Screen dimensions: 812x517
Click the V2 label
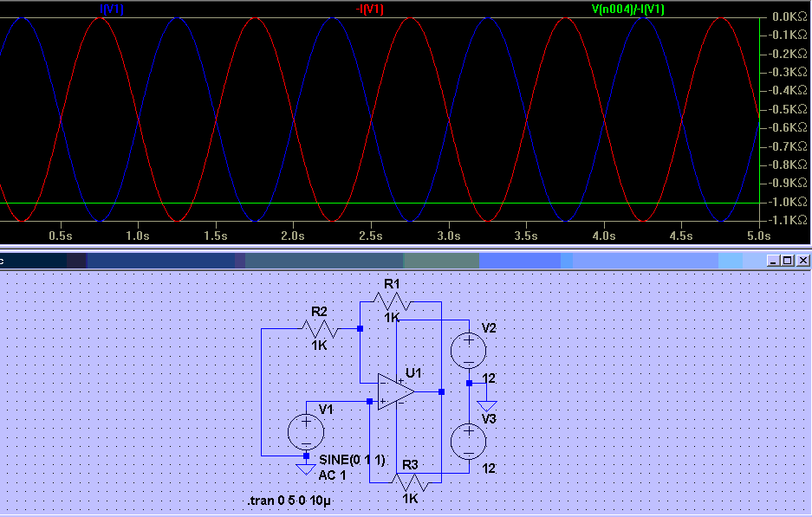(x=489, y=328)
